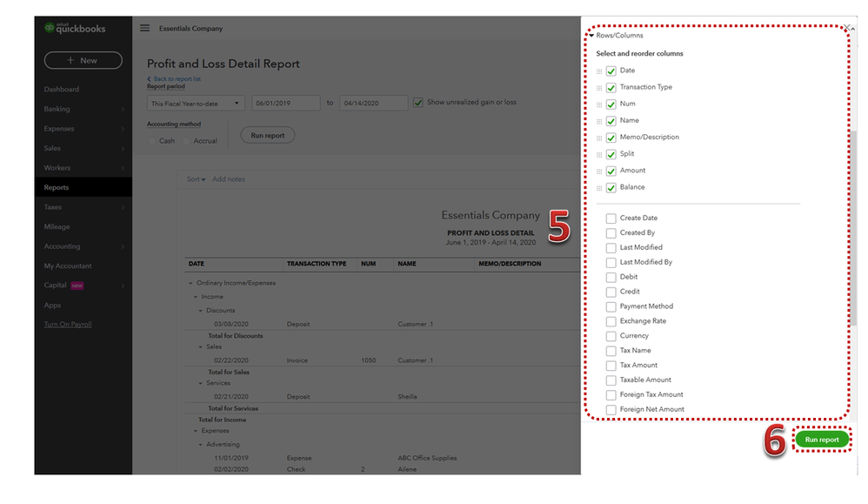Enable the Create Date column checkbox

tap(611, 218)
